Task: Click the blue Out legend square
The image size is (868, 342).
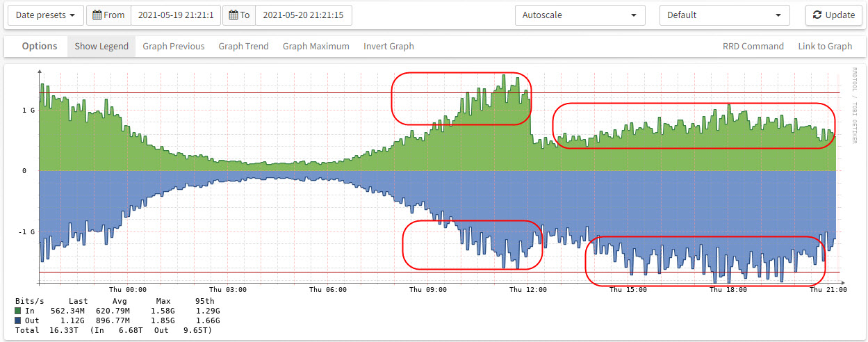Action: 18,320
